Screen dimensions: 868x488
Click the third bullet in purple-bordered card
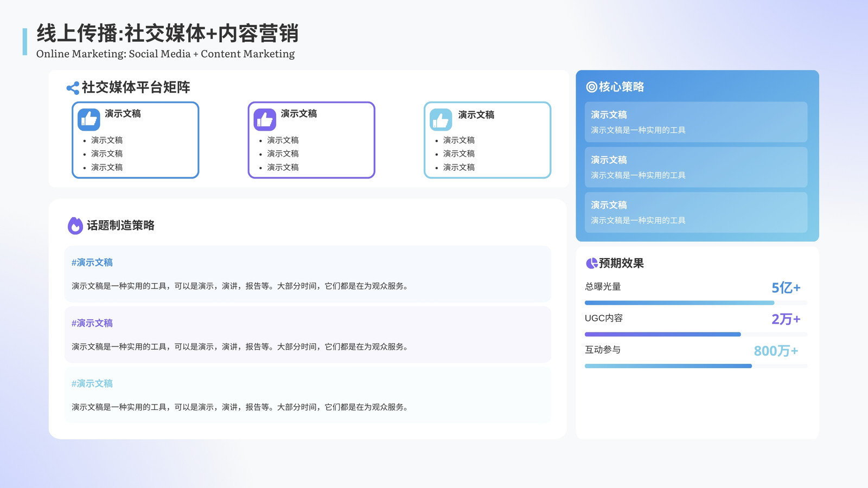(x=283, y=167)
